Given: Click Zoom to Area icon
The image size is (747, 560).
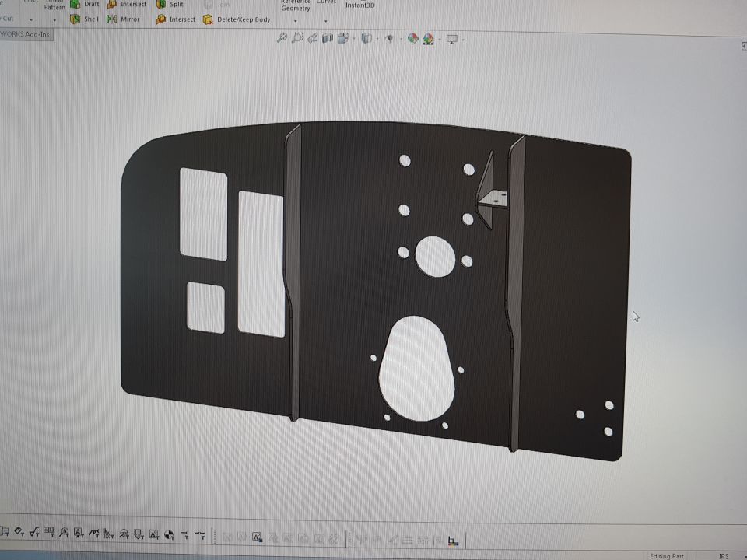Looking at the screenshot, I should 297,37.
